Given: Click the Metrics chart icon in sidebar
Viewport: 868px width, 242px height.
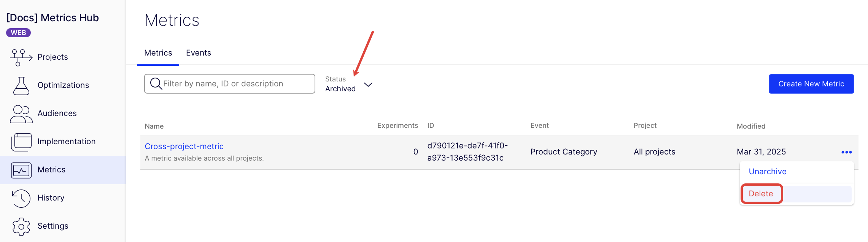Looking at the screenshot, I should (x=21, y=170).
